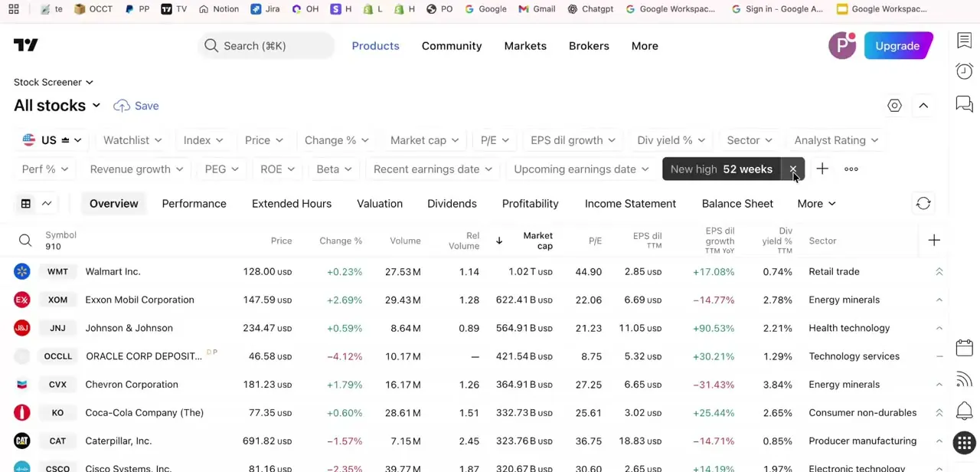Click the Coca-Cola logo icon
Image resolution: width=980 pixels, height=472 pixels.
[x=21, y=412]
